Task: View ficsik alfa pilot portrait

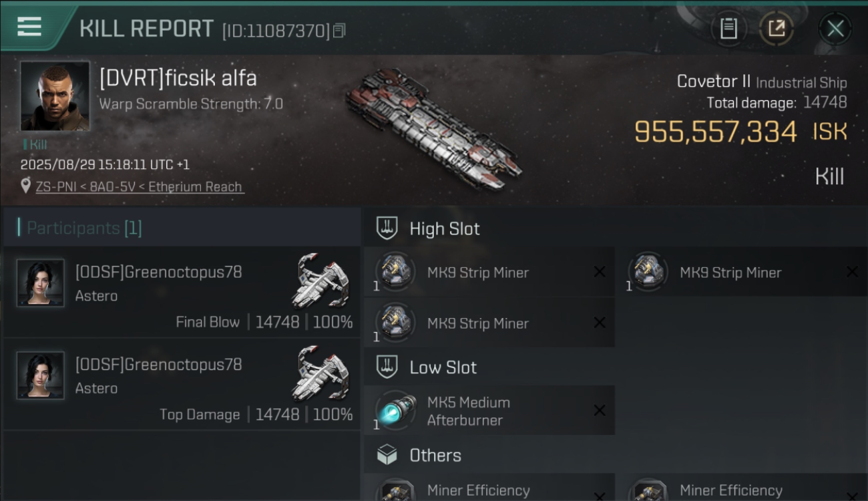Action: (x=55, y=96)
